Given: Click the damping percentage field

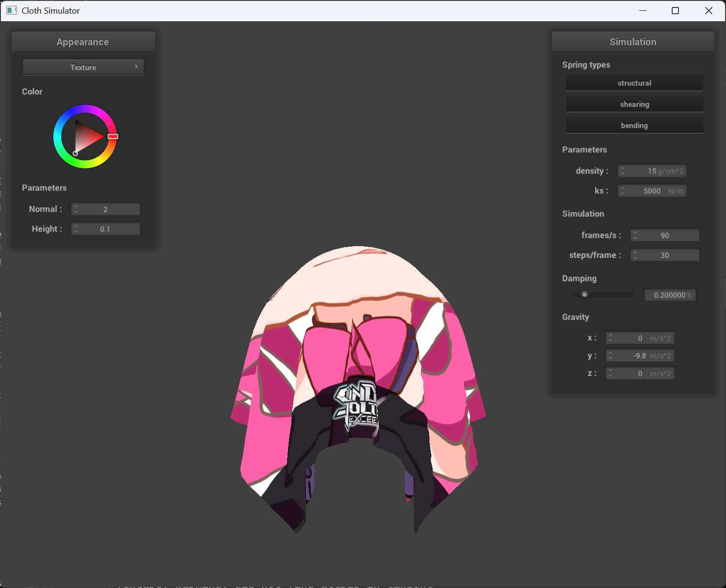Looking at the screenshot, I should tap(670, 295).
